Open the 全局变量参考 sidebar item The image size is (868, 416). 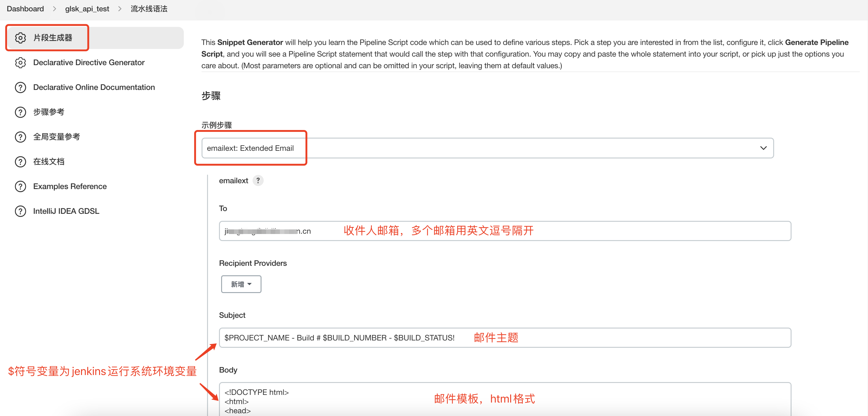coord(57,137)
